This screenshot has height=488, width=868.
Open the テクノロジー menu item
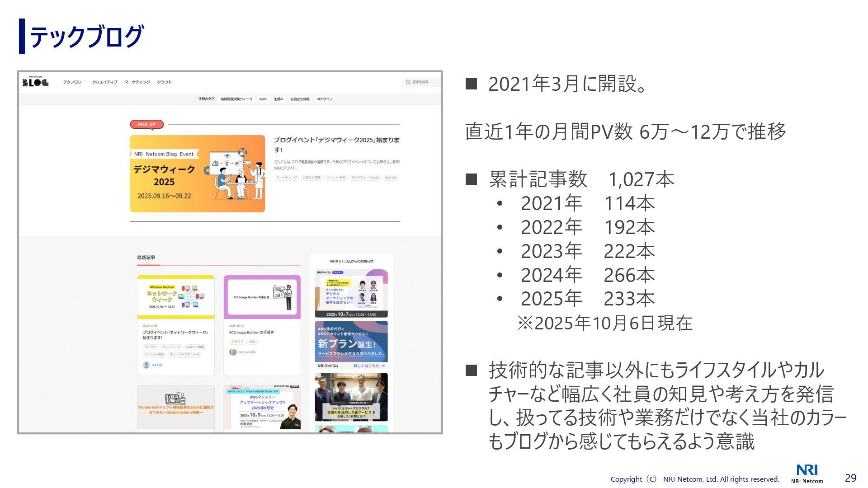[x=74, y=82]
